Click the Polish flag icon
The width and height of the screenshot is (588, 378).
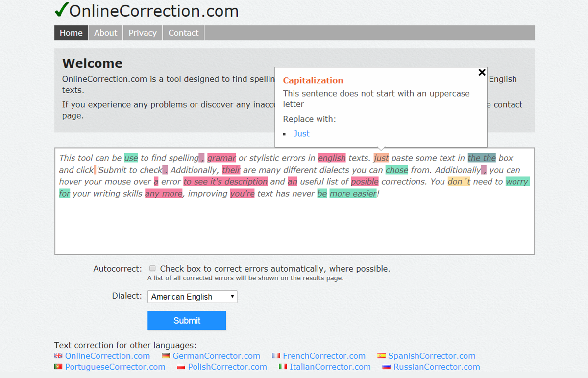(181, 367)
